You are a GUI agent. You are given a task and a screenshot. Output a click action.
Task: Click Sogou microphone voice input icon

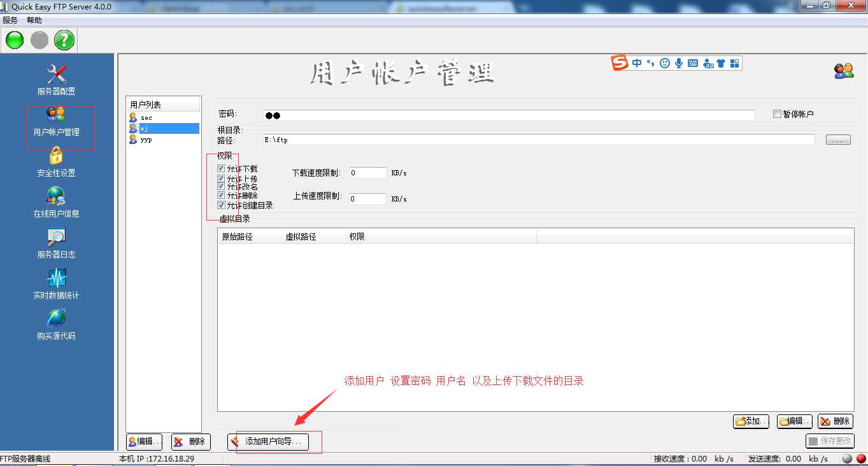679,63
